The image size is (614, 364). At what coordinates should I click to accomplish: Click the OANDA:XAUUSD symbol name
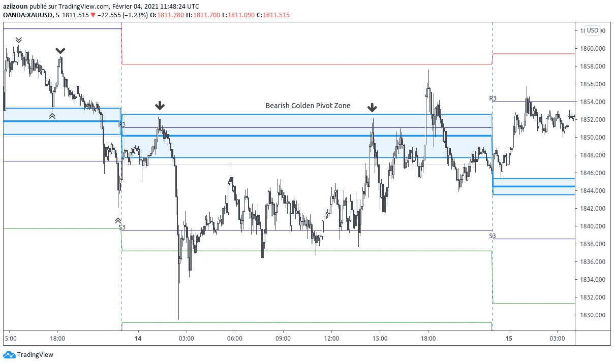(27, 15)
